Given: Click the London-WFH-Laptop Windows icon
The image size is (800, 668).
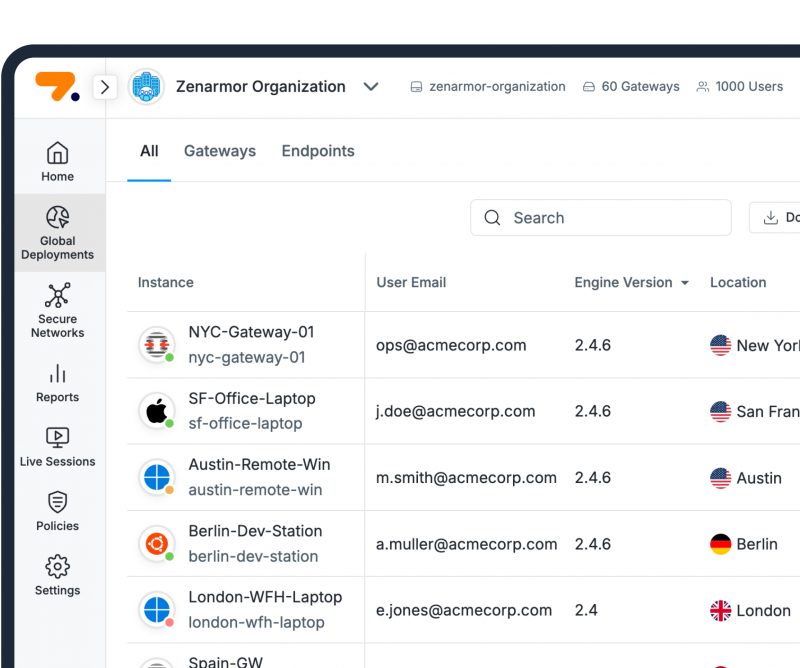Looking at the screenshot, I should point(157,610).
